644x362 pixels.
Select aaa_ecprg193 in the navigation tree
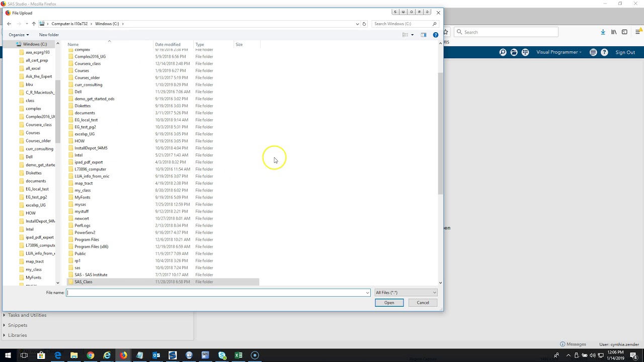pos(37,52)
